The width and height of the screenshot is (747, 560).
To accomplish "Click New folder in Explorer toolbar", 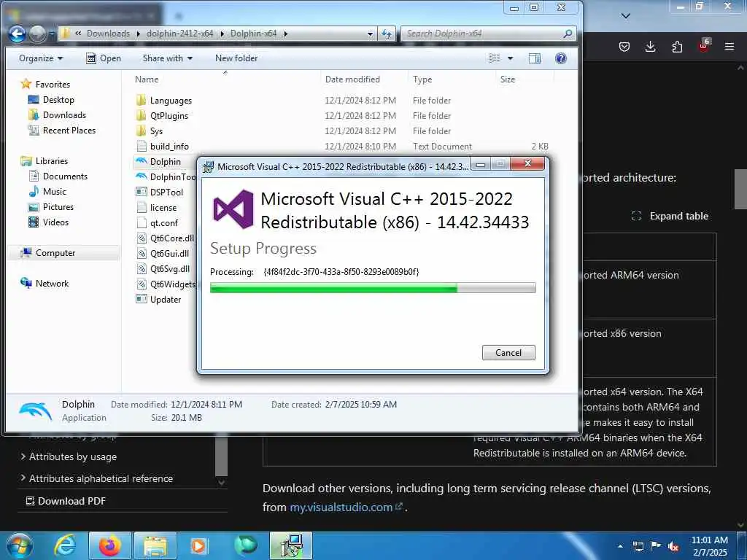I will [x=236, y=58].
